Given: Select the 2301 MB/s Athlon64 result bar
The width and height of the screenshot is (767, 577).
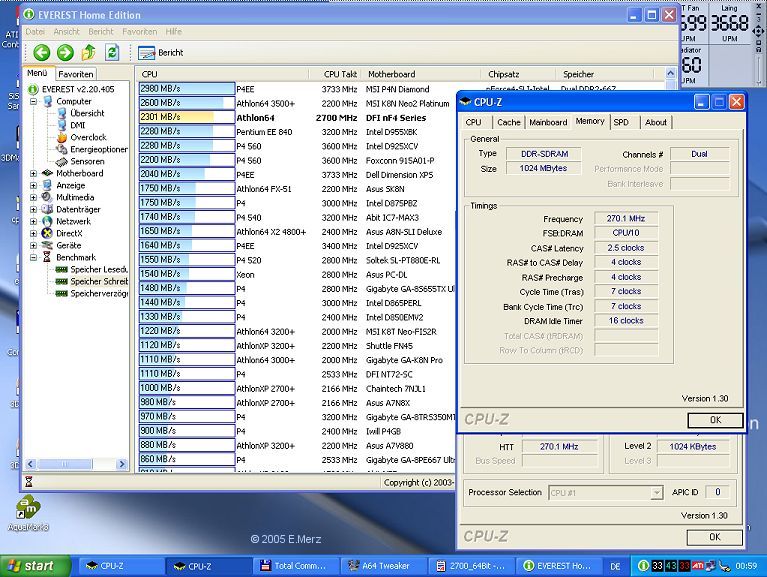Looking at the screenshot, I should point(187,117).
